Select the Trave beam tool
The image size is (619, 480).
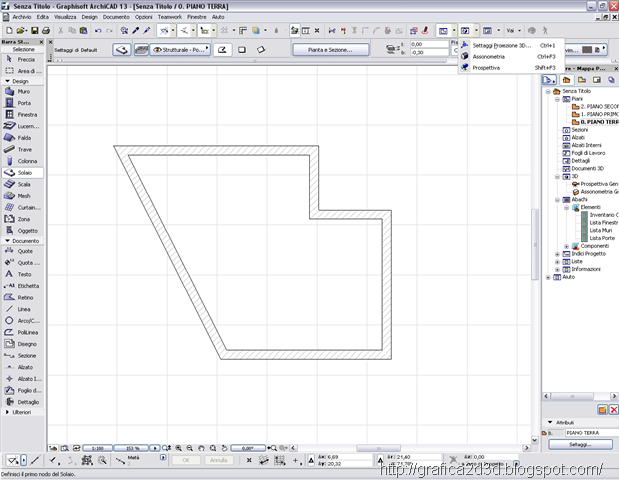tap(23, 150)
